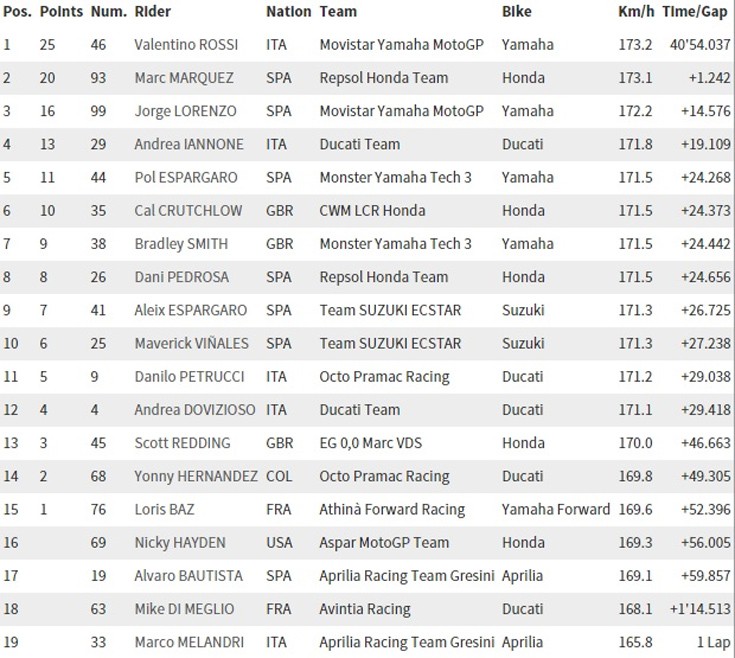Viewport: 735px width, 658px height.
Task: Click the Athinà Forward Racing team
Action: pyautogui.click(x=391, y=509)
